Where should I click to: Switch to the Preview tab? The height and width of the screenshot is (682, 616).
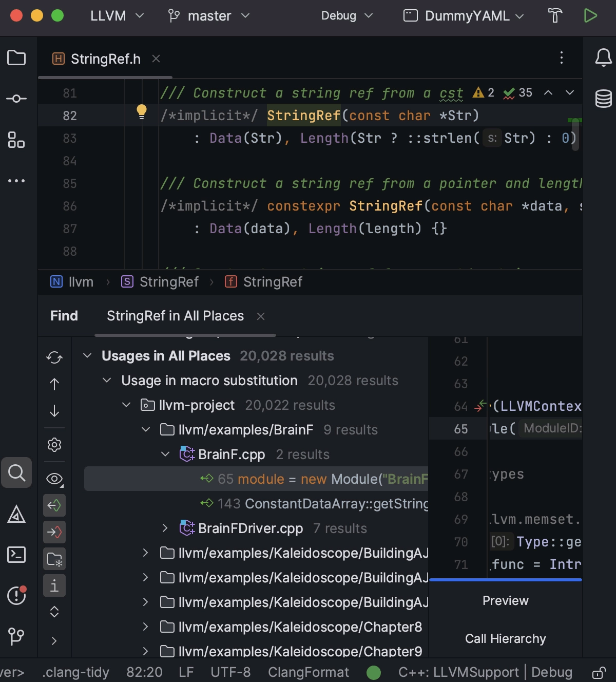506,601
